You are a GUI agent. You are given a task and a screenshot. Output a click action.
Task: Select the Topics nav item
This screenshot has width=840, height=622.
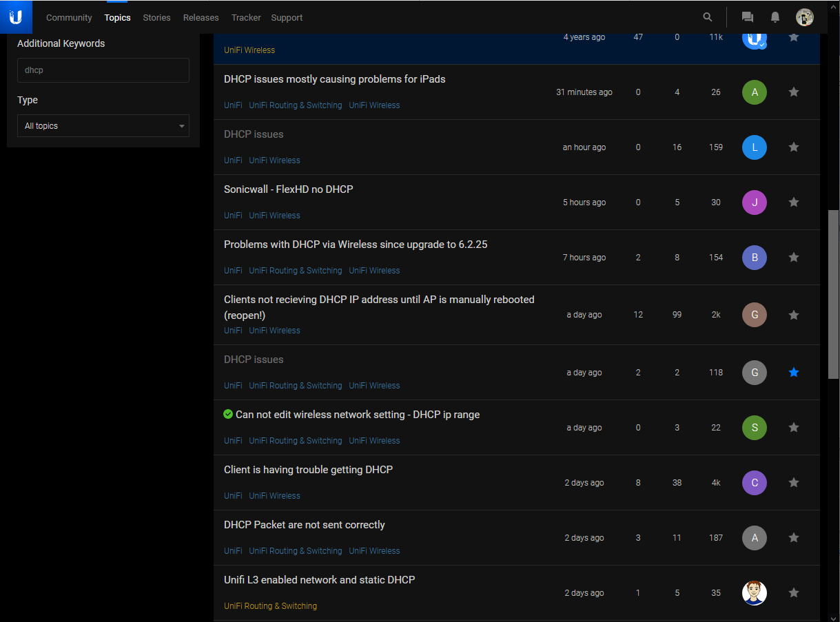(x=117, y=18)
